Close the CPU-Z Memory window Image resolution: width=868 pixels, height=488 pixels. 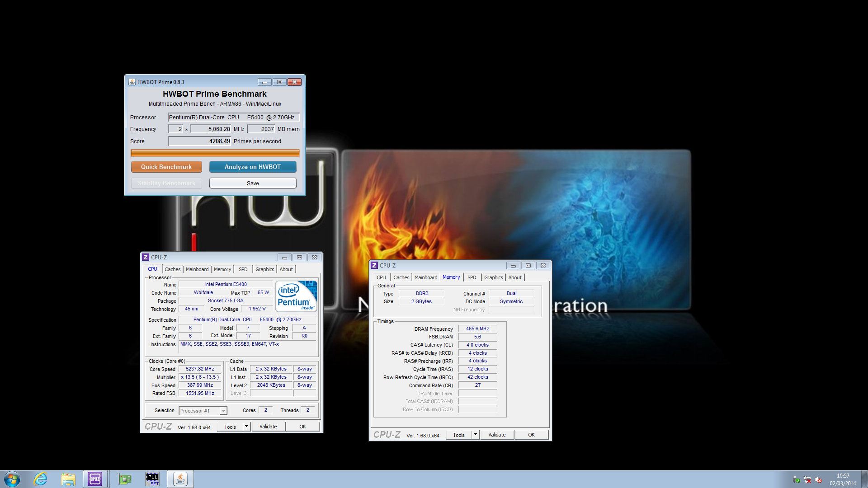tap(543, 266)
